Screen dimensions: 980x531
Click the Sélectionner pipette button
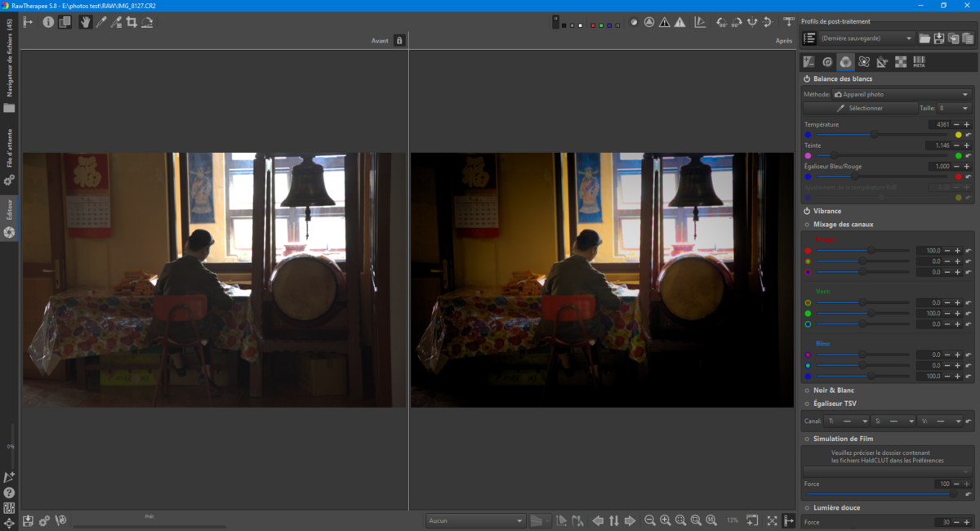click(x=859, y=108)
